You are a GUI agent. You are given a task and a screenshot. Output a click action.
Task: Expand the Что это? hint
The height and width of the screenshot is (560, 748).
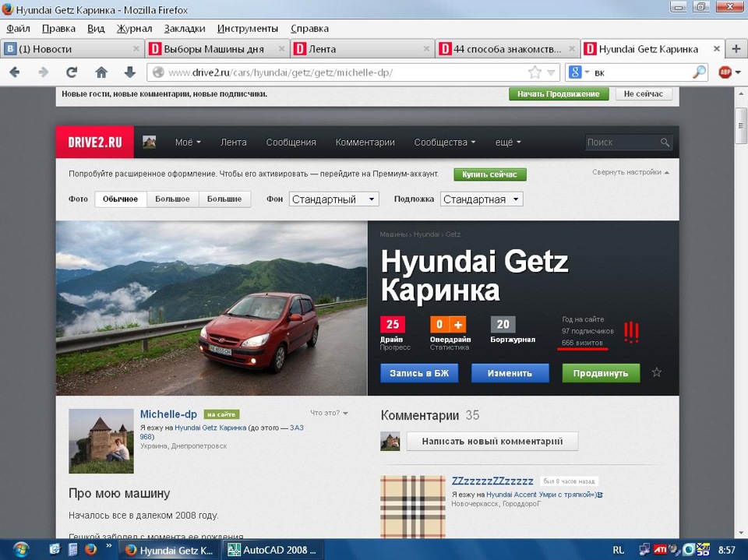(329, 413)
